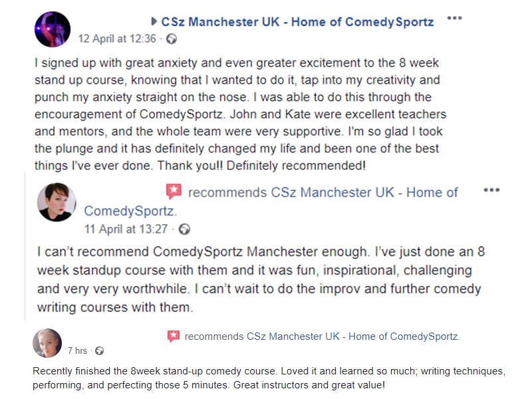Viewport: 532px width, 399px height.
Task: Click the "7 hrs" timestamp
Action: point(77,350)
